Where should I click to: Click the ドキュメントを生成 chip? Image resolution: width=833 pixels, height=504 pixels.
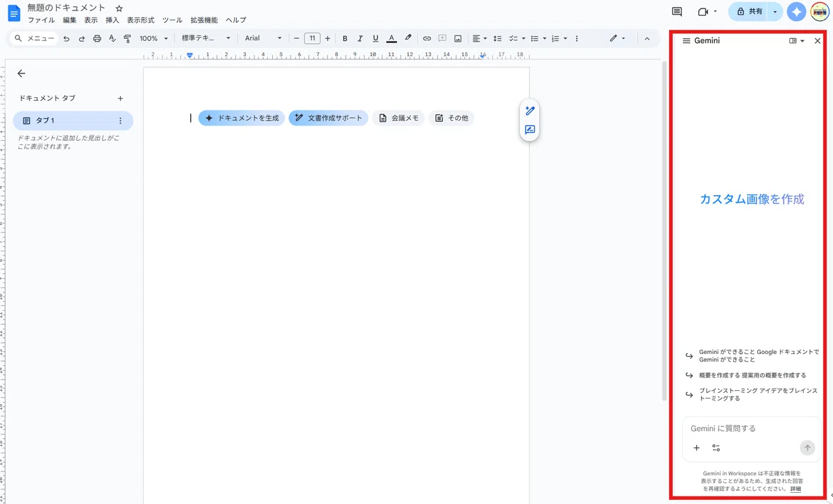coord(242,118)
